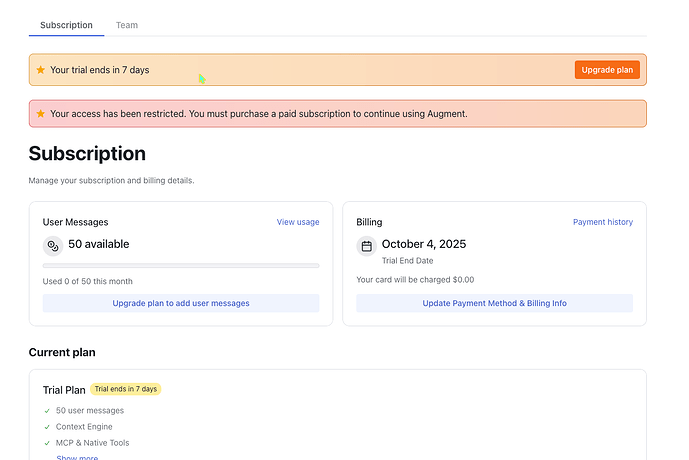689x460 pixels.
Task: Click the user messages usage progress bar
Action: click(181, 266)
